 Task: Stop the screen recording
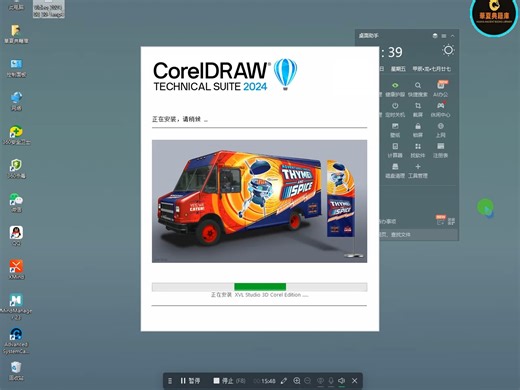(x=229, y=380)
